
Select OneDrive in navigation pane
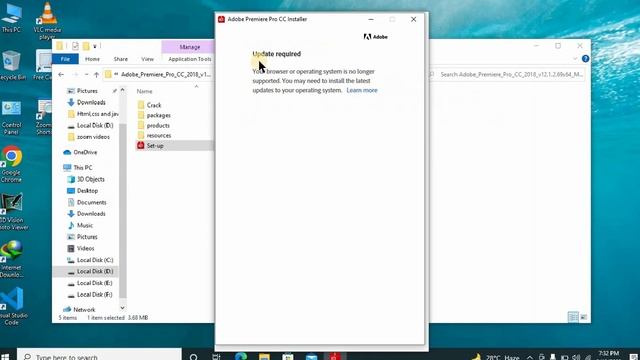[85, 152]
